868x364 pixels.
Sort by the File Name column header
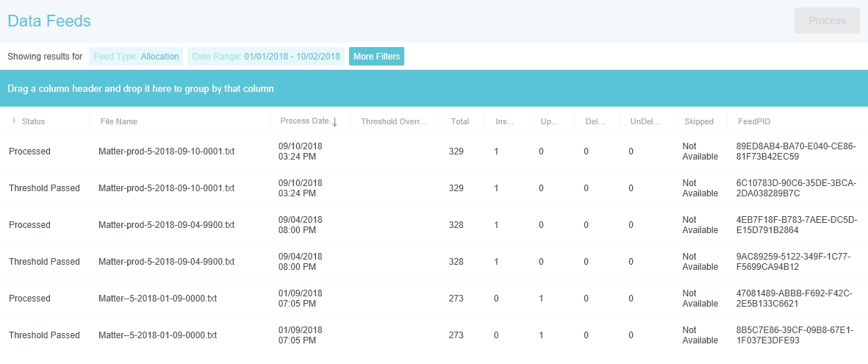[119, 121]
